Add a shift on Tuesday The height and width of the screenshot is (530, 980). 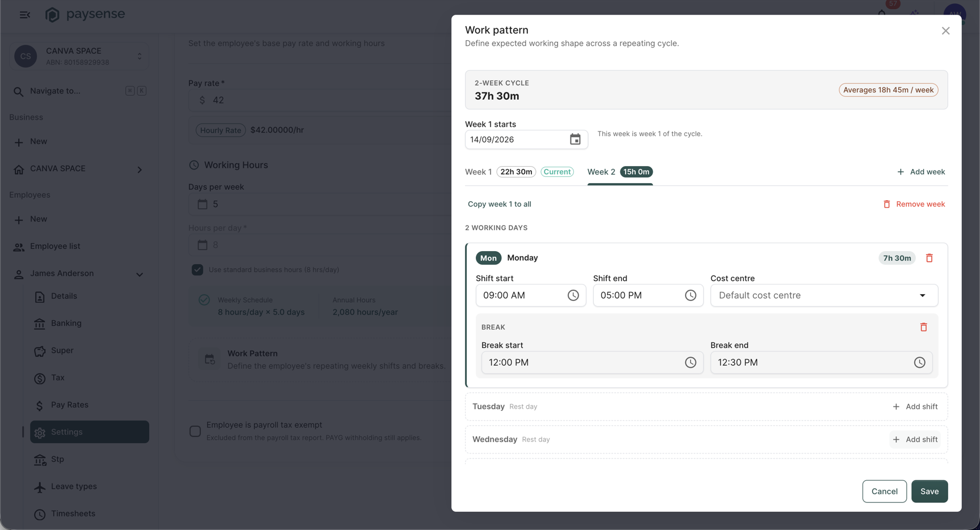[915, 406]
